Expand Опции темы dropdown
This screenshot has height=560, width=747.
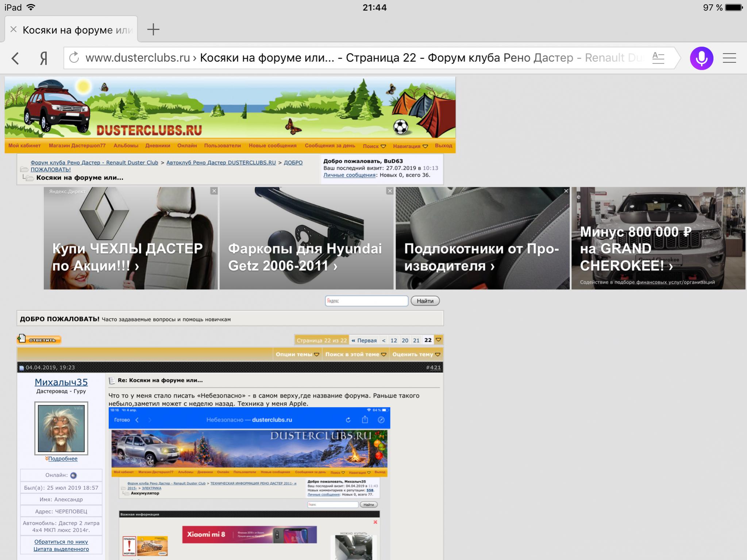tap(297, 354)
